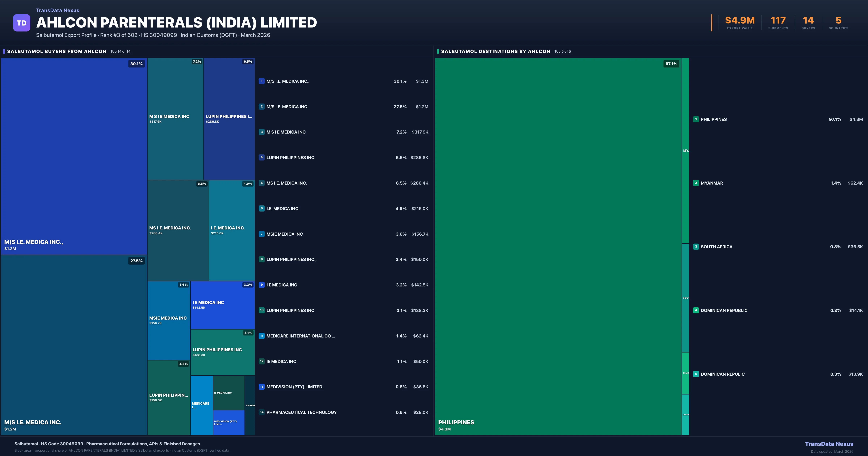Image resolution: width=868 pixels, height=456 pixels.
Task: Select the Salbutamol Destinations By Ahlcon heading
Action: [x=495, y=51]
